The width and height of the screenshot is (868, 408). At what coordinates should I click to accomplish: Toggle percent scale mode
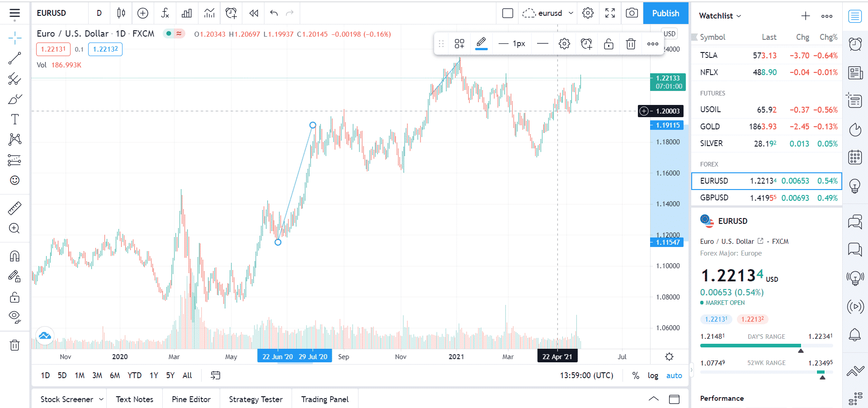[x=636, y=375]
